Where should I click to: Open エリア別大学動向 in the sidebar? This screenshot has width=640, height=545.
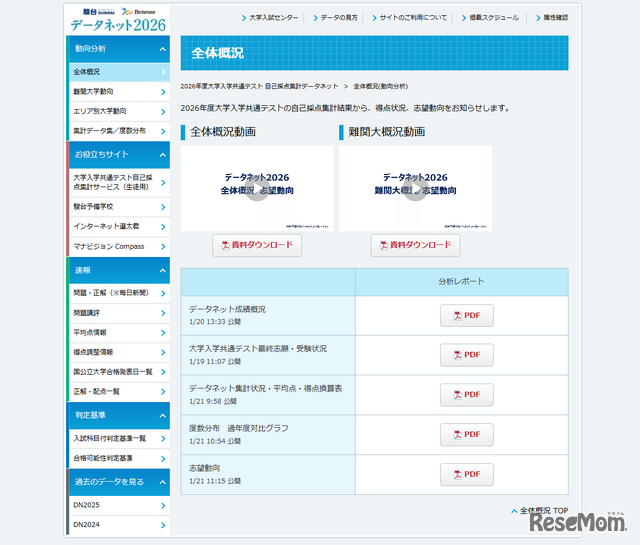(x=119, y=111)
